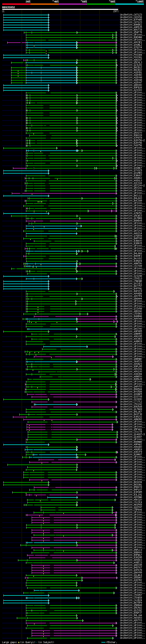This screenshot has height=644, width=146.
Task: Click hit label UniRef100_B6CB10
Action: [x=131, y=70]
